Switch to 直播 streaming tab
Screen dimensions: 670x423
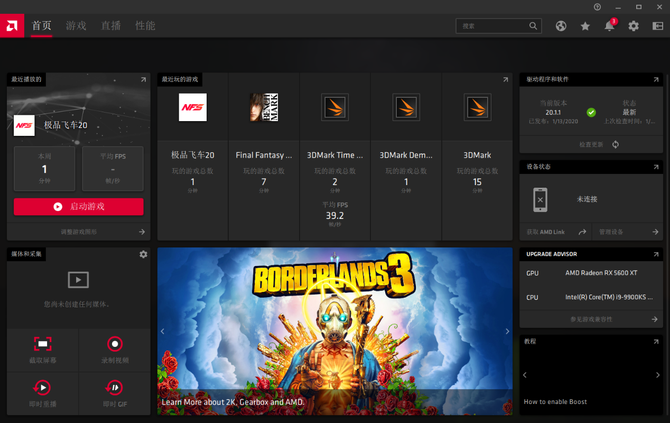[111, 26]
